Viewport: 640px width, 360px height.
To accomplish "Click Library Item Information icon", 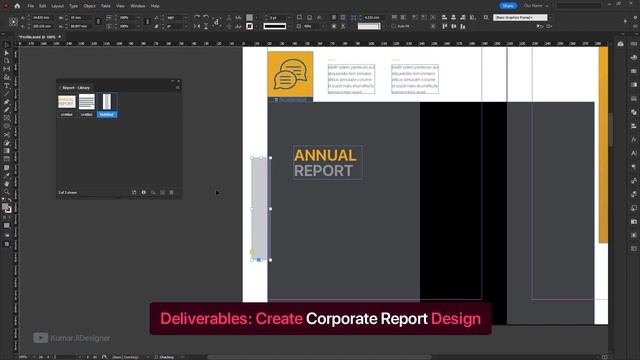I will 143,192.
